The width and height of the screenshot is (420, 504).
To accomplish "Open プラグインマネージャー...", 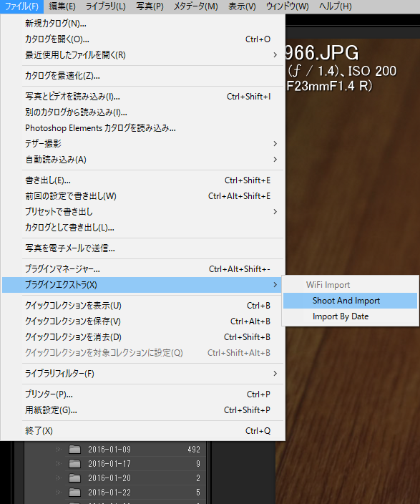I will [142, 269].
